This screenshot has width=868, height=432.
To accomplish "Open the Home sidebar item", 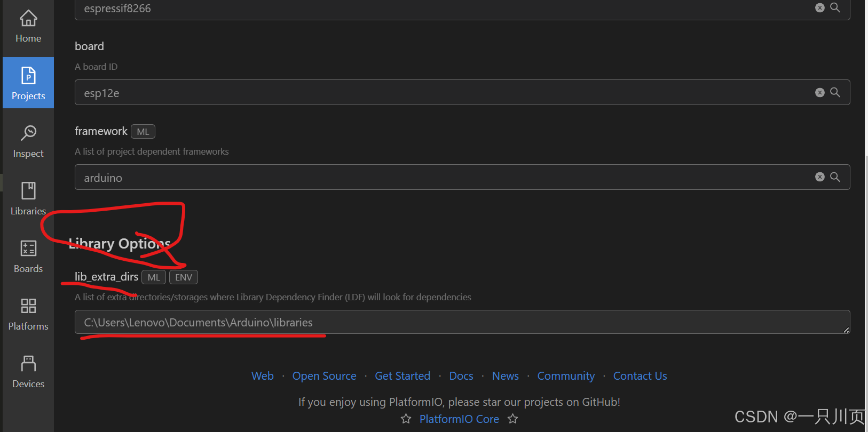I will [28, 27].
